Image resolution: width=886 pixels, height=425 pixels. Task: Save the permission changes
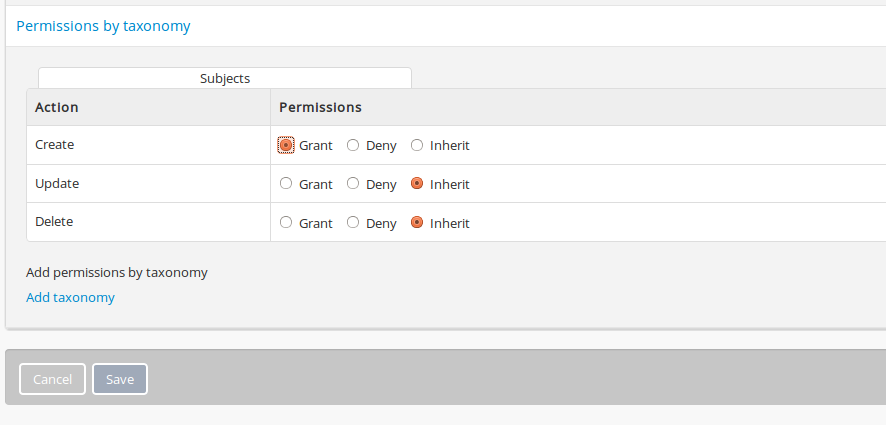[x=120, y=379]
